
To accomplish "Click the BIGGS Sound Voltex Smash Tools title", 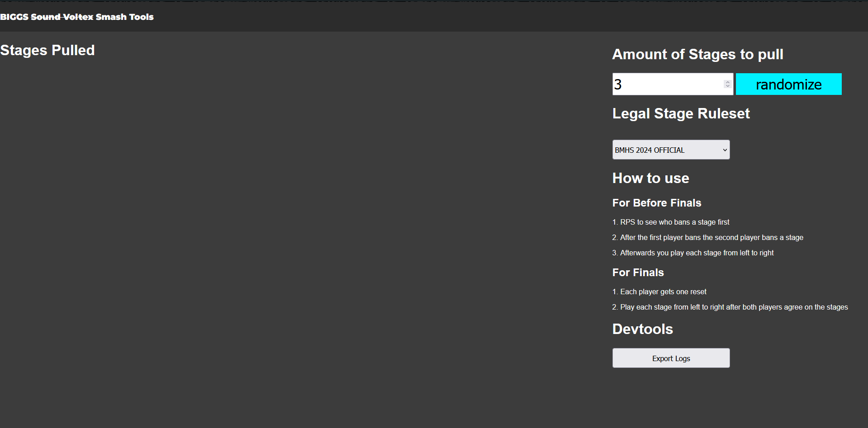I will click(x=77, y=17).
